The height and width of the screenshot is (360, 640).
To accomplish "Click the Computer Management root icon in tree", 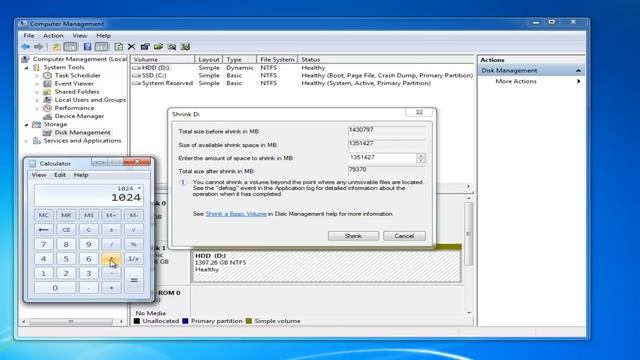I will [26, 59].
